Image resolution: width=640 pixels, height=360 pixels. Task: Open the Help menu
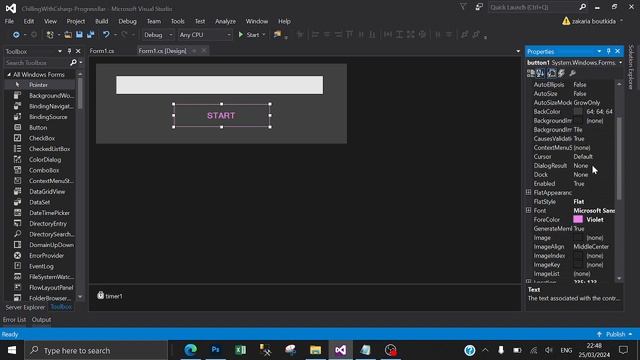point(284,21)
